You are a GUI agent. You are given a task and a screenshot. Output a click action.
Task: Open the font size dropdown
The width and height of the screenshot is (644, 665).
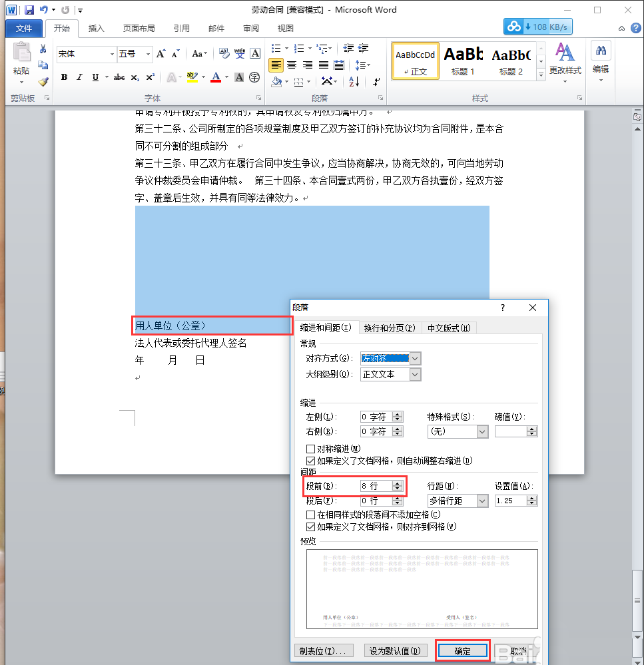pyautogui.click(x=148, y=53)
